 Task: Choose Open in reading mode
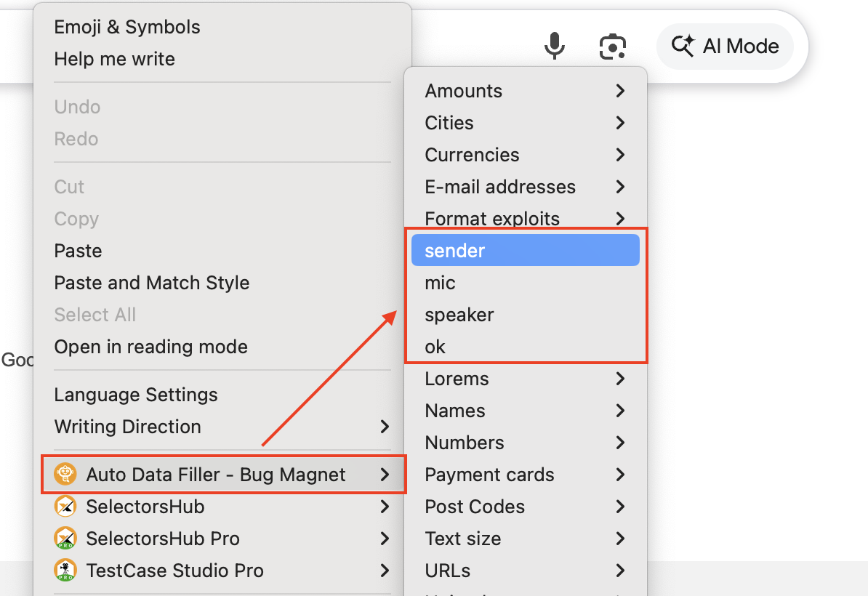[x=150, y=347]
